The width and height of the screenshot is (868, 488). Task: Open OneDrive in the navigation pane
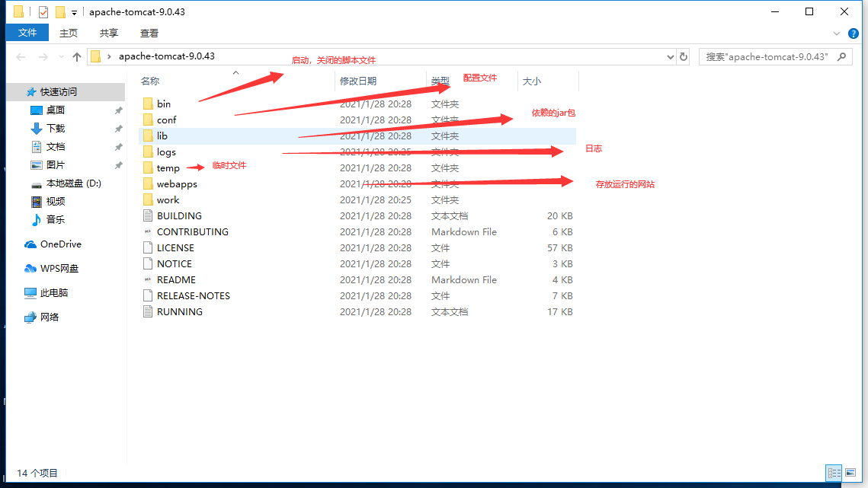pos(61,244)
